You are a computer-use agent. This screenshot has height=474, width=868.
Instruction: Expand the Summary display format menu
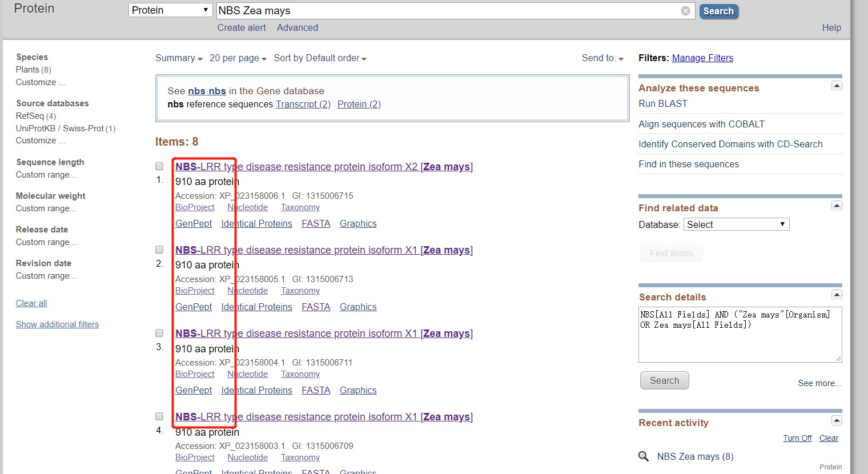[179, 58]
